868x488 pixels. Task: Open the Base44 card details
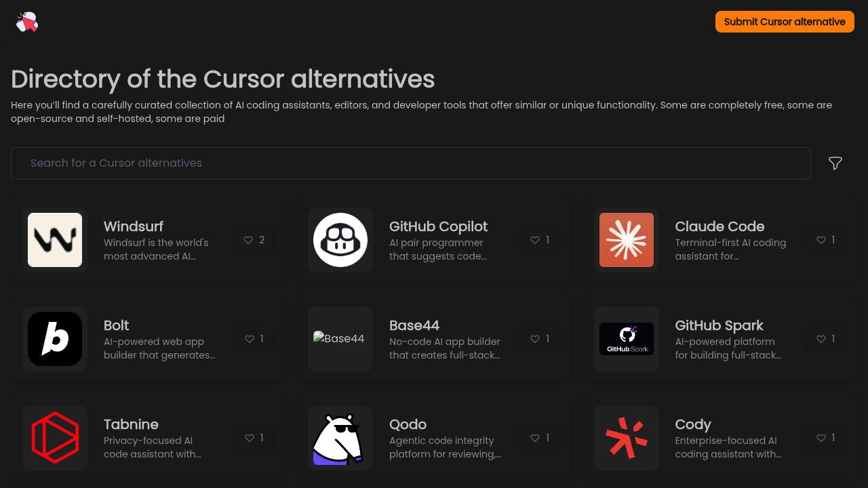pos(434,339)
